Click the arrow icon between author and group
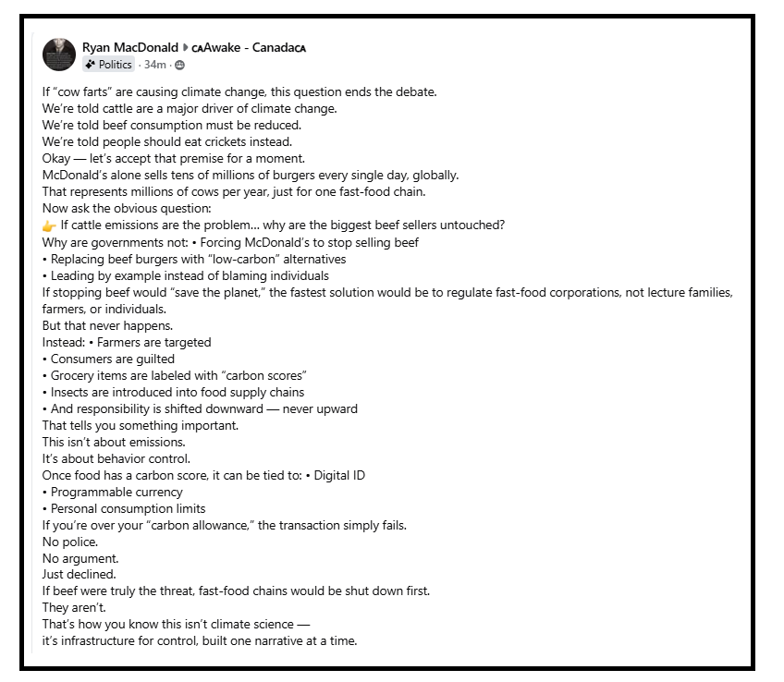 pos(185,47)
